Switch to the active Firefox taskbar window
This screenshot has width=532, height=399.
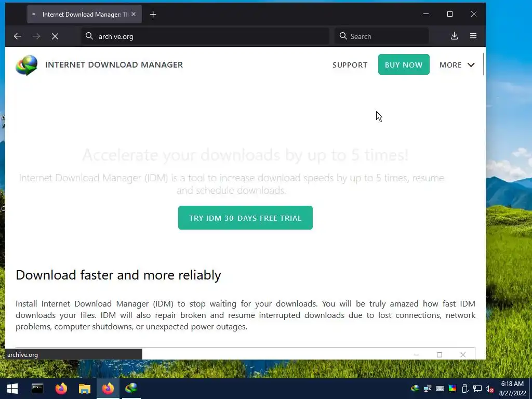click(x=108, y=389)
